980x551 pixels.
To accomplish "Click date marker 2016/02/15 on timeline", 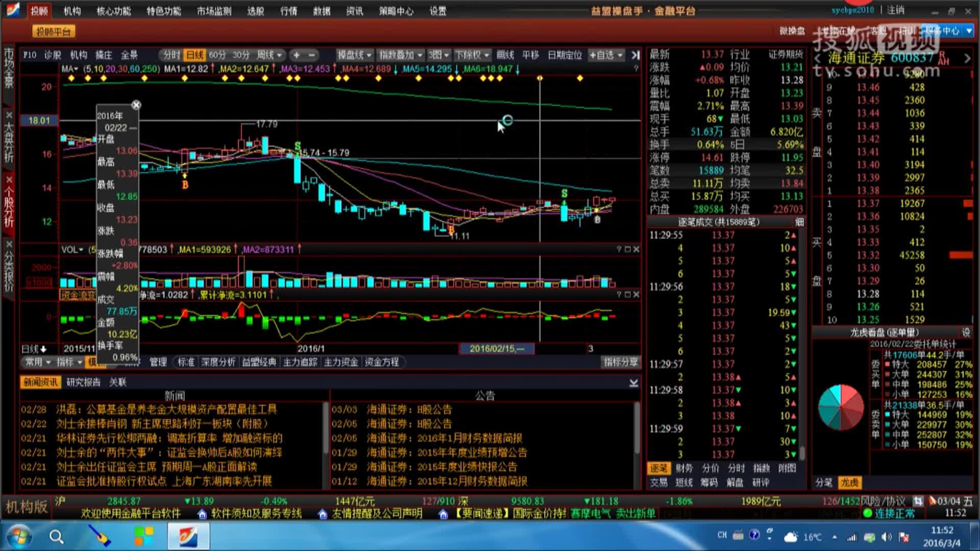I will pos(497,348).
